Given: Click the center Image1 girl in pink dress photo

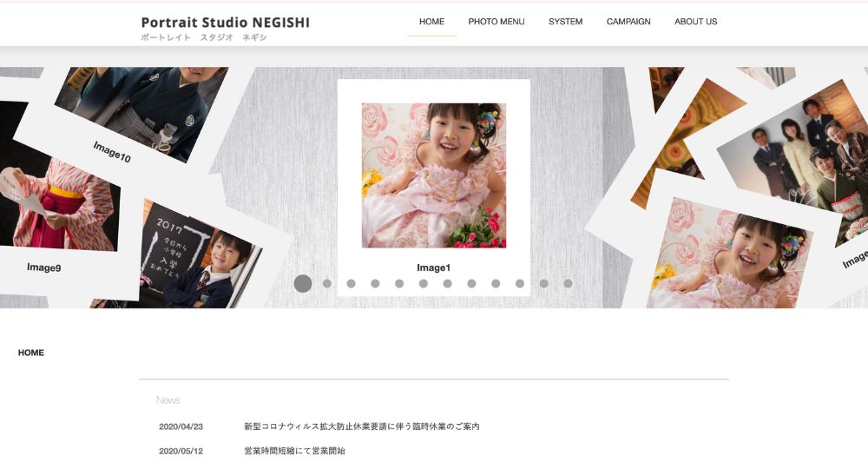Looking at the screenshot, I should tap(434, 175).
